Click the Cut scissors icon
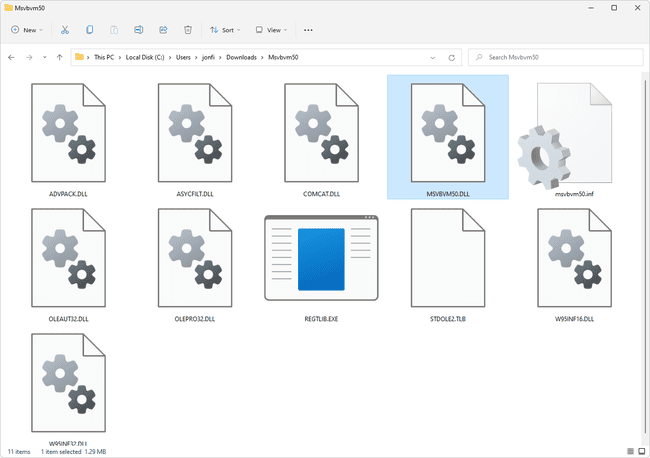 click(x=65, y=30)
